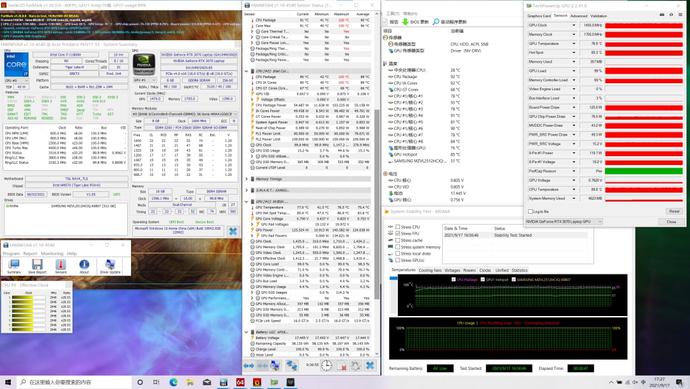Viewport: 690px width, 389px height.
Task: Enable the Stress GPU(s) checkbox
Action: coord(397,260)
